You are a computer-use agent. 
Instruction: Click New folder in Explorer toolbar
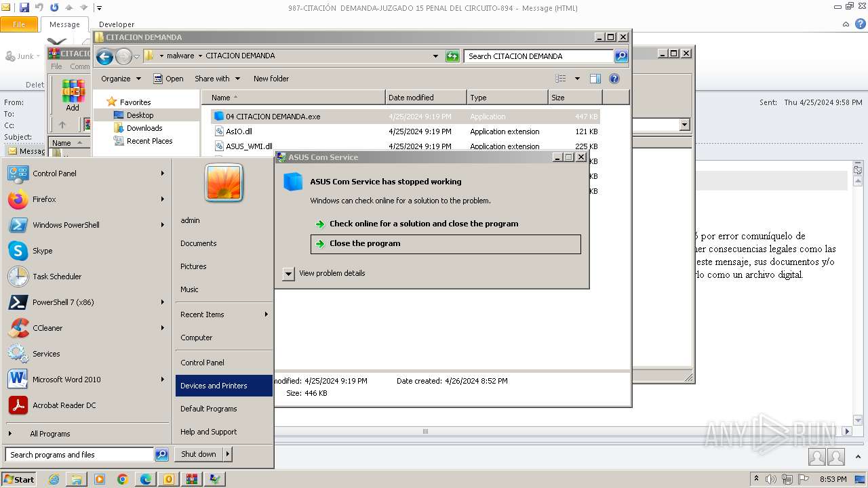tap(271, 79)
